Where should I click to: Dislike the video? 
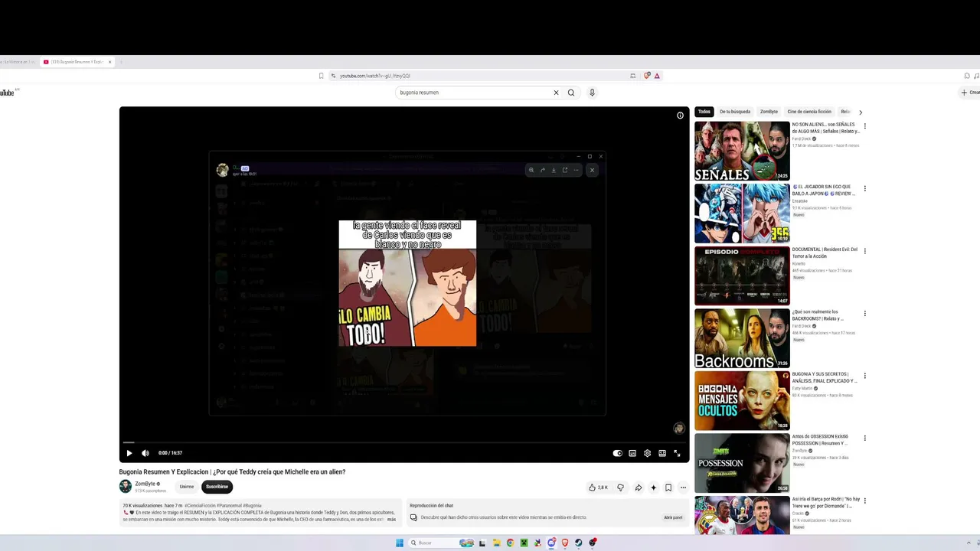(620, 487)
